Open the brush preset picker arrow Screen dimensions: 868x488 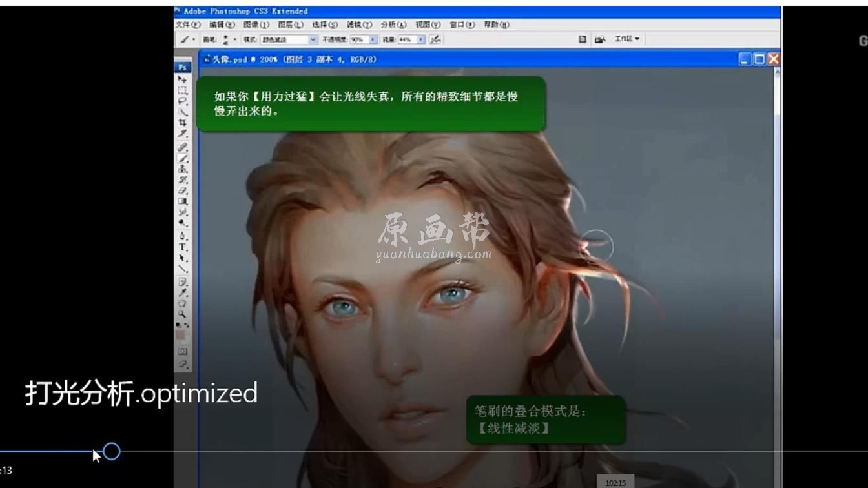[234, 39]
